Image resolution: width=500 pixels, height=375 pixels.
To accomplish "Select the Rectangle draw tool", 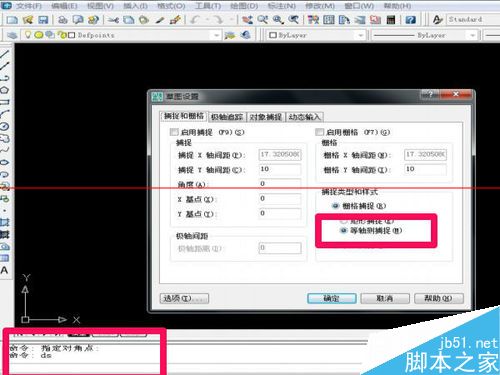I will (x=5, y=102).
